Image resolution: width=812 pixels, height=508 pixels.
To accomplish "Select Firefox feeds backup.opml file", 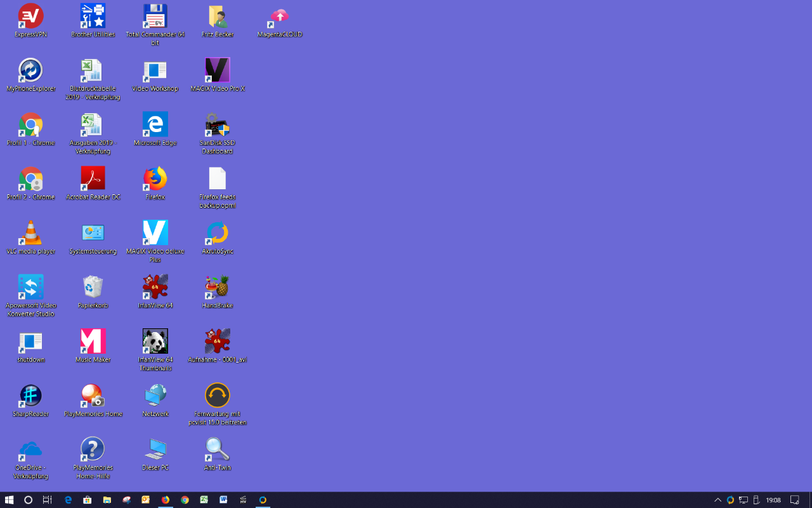I will tap(218, 179).
